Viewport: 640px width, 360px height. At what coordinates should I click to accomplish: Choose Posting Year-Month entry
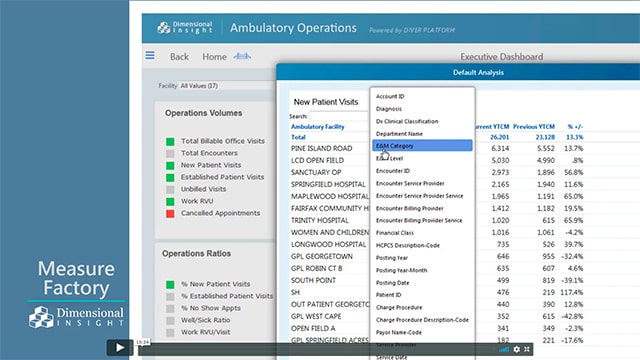click(x=401, y=270)
